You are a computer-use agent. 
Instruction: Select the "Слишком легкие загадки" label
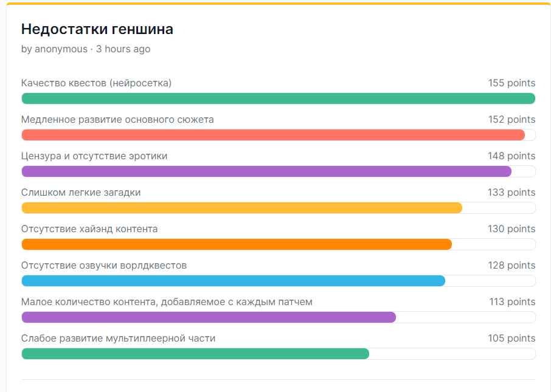click(x=81, y=193)
